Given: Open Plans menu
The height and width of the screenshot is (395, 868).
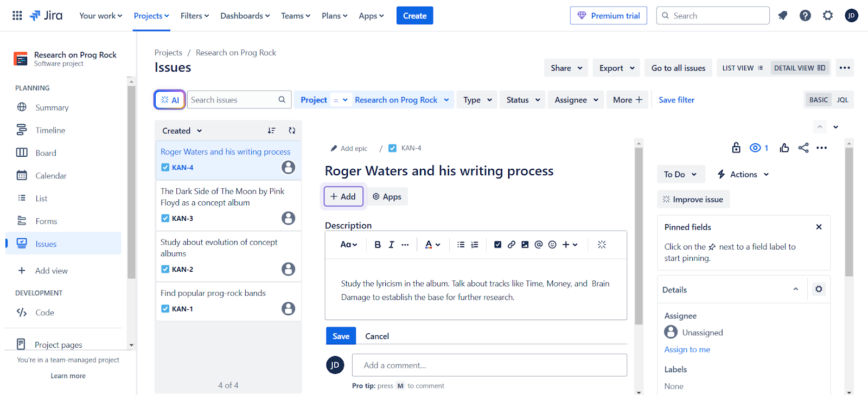Looking at the screenshot, I should click(334, 16).
